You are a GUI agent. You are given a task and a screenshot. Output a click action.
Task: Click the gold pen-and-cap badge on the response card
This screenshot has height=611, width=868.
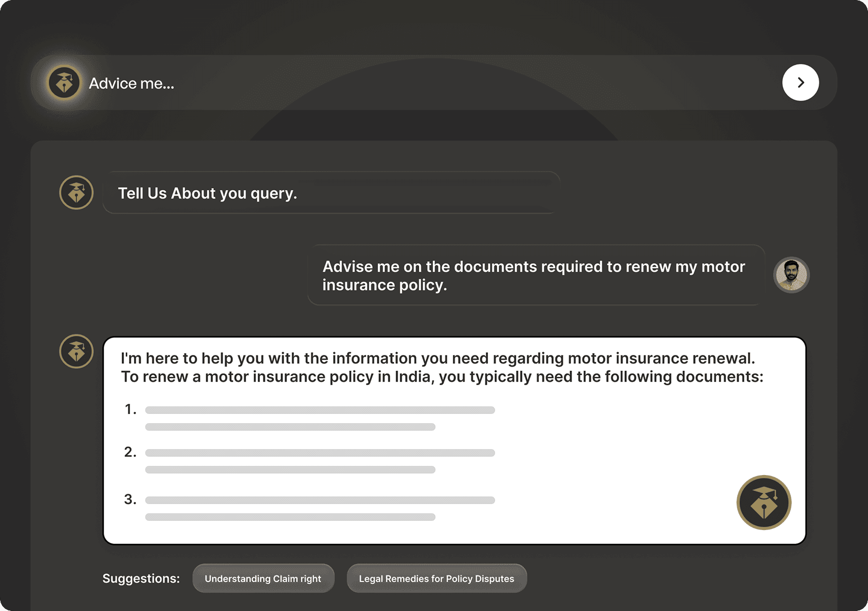point(764,502)
